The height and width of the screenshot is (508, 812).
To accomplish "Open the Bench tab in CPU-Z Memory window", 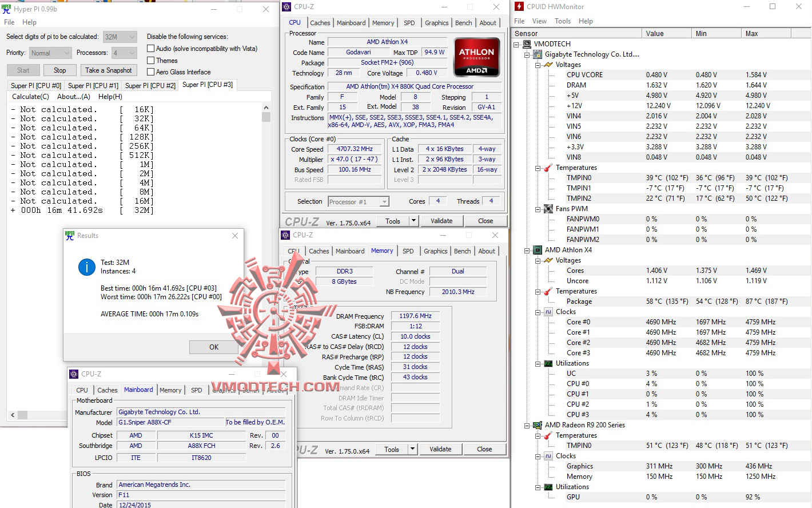I will (463, 251).
